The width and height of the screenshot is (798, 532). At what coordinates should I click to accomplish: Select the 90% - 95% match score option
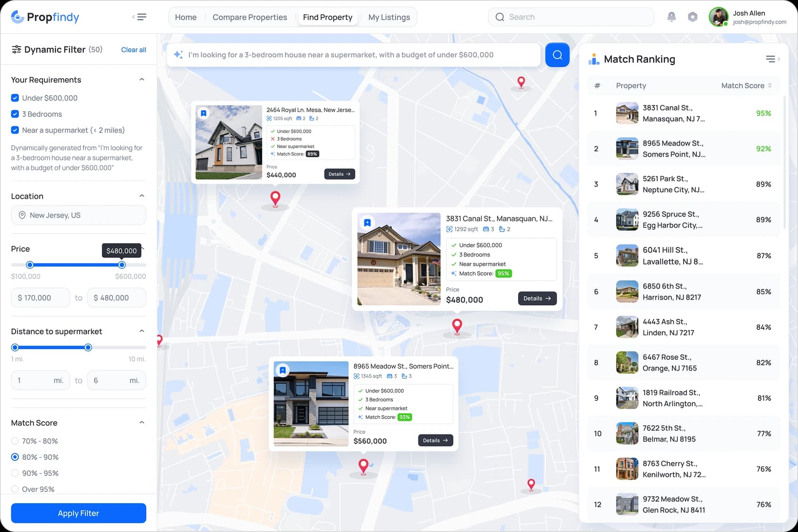(x=15, y=473)
